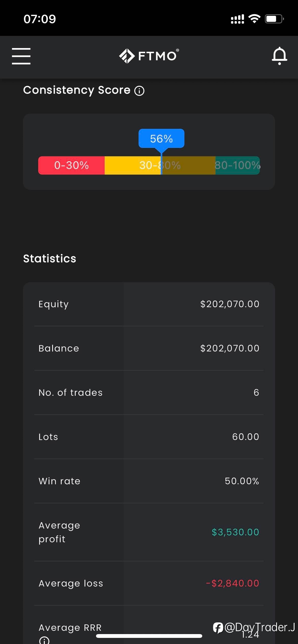Open the hamburger menu
Screen dimensions: 298x644
click(x=21, y=56)
